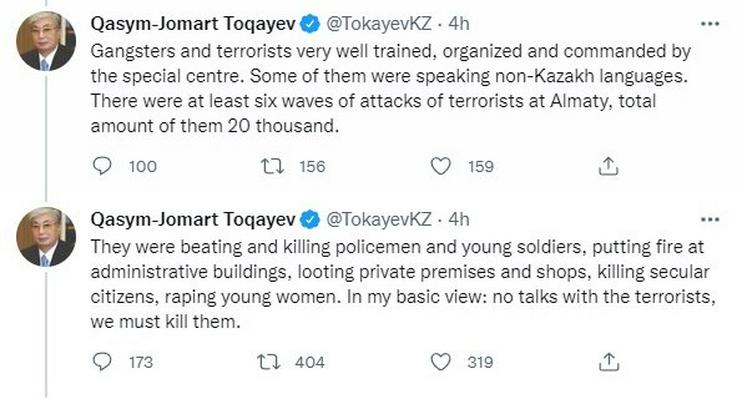This screenshot has width=742, height=399.
Task: Open the tweet text about beating policemen
Action: coord(403,284)
